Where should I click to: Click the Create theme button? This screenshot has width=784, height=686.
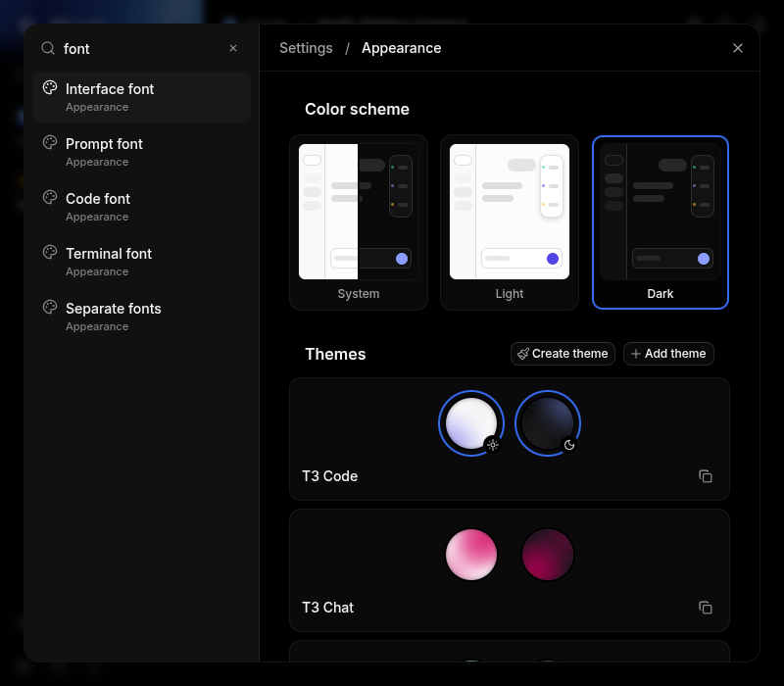tap(563, 354)
